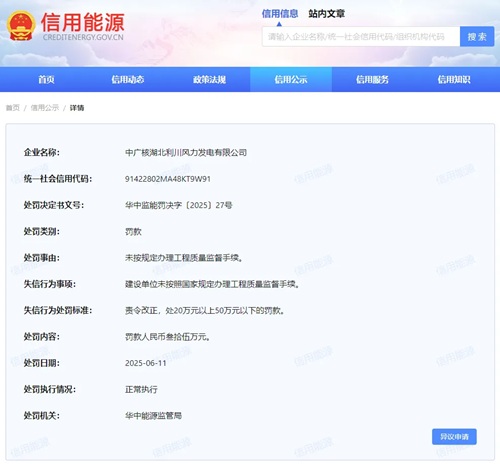Click the 首页 breadcrumb link

tap(13, 108)
